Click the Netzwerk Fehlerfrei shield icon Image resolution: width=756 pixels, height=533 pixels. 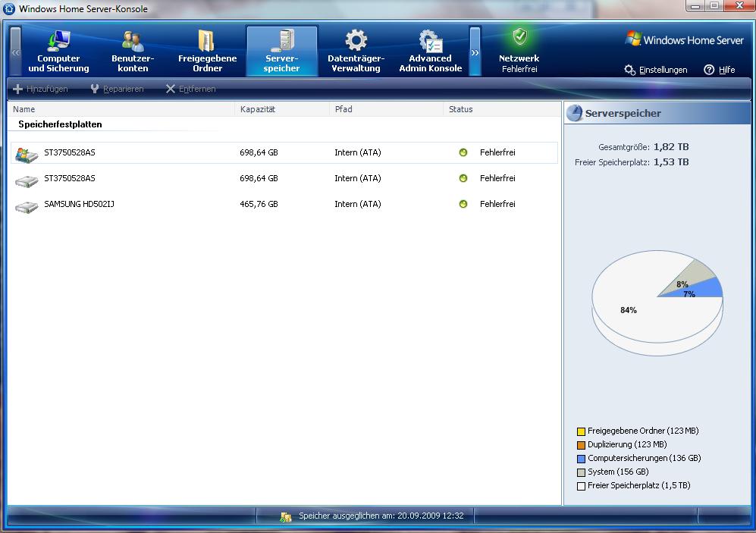pos(519,37)
